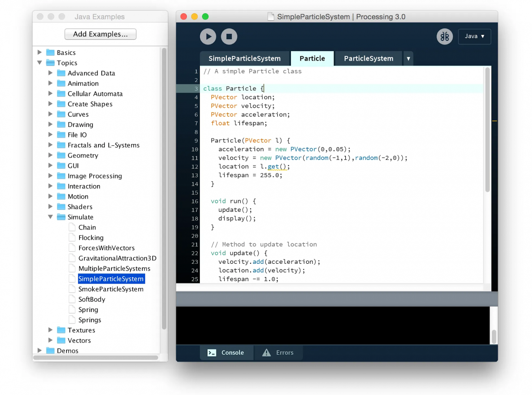Click the ForcesWithVectors file icon
This screenshot has width=532, height=395.
(72, 247)
